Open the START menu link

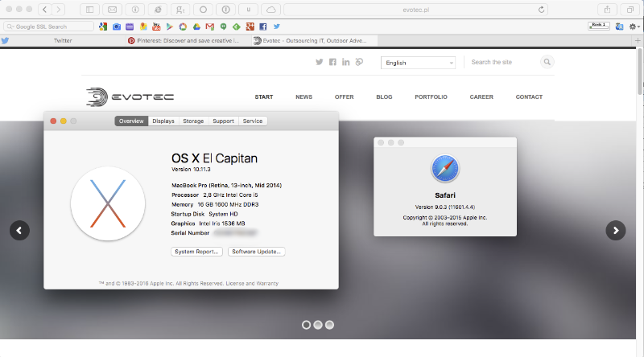coord(264,97)
